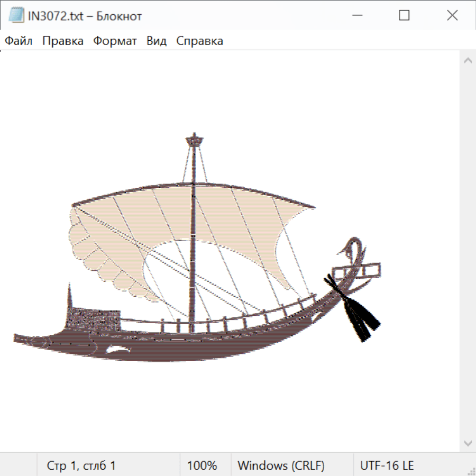Click the scroll up arrow
This screenshot has width=476, height=476.
click(x=468, y=61)
